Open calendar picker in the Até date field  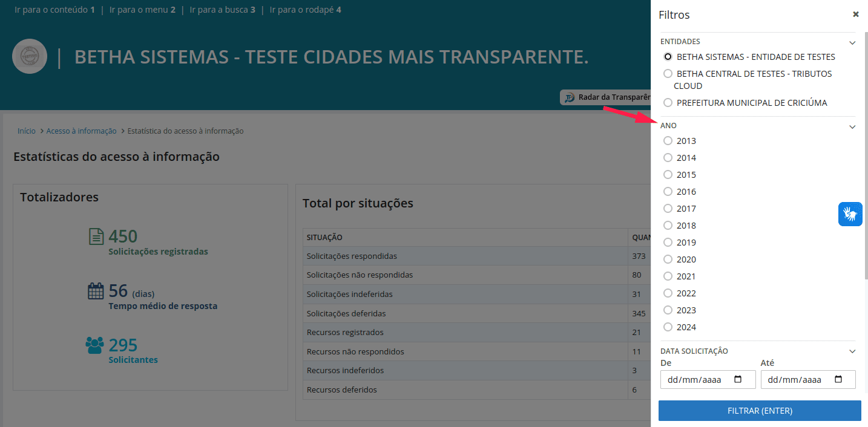click(838, 380)
